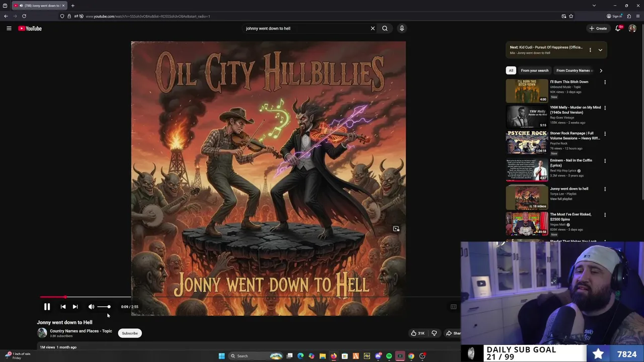Open YouTube notifications bell
Image resolution: width=644 pixels, height=362 pixels.
tap(618, 29)
